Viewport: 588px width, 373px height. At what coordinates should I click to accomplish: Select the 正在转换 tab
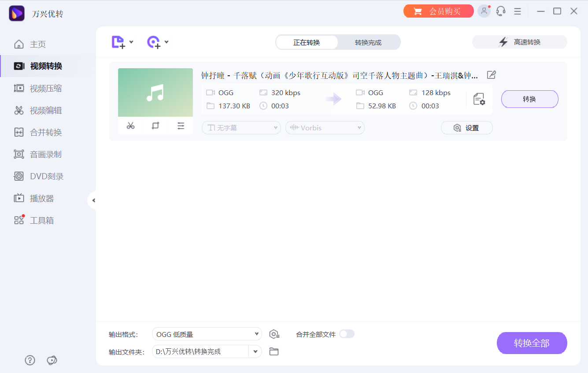click(307, 42)
